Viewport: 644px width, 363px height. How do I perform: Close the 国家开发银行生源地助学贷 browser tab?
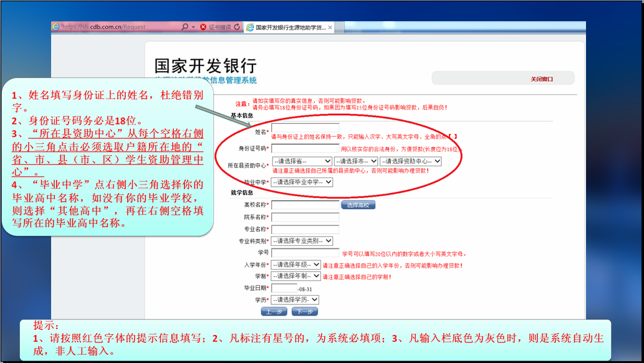click(330, 27)
